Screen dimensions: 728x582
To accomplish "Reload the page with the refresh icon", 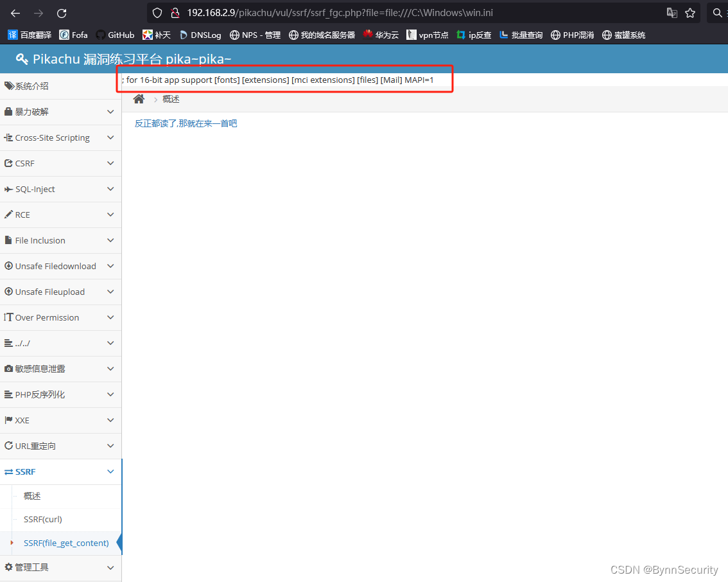I will tap(62, 13).
